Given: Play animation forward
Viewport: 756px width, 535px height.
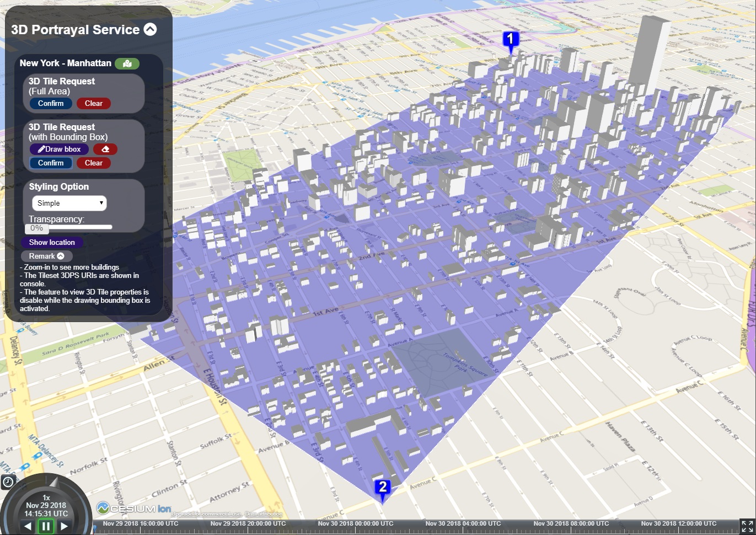Looking at the screenshot, I should 64,526.
